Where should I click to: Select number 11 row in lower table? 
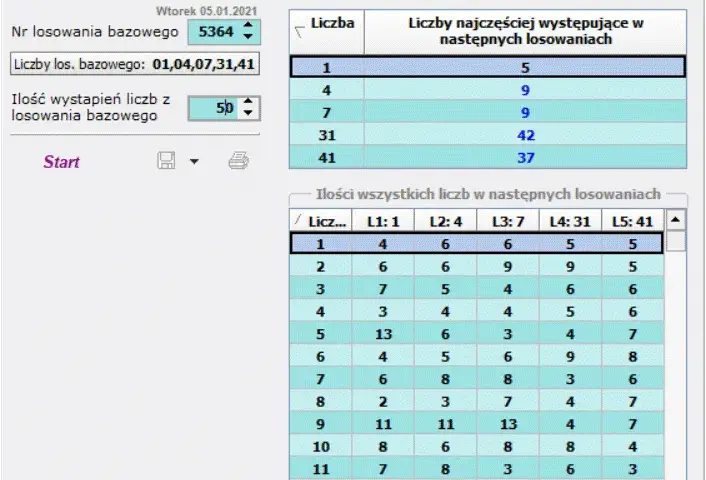[477, 469]
